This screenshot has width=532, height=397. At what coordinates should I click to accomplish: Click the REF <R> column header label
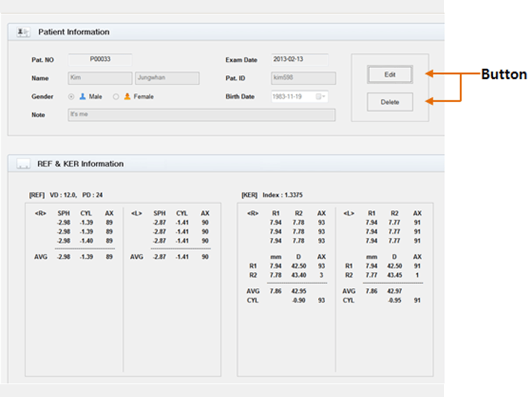point(41,213)
